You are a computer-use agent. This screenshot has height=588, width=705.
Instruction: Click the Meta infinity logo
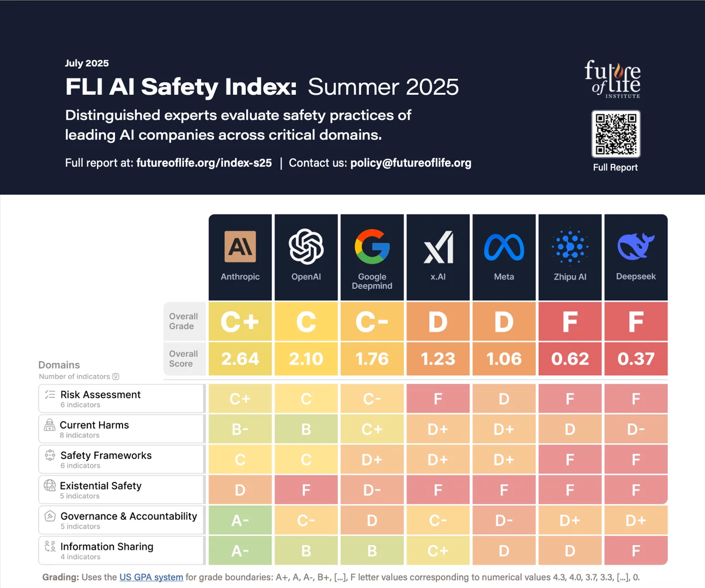click(x=504, y=247)
